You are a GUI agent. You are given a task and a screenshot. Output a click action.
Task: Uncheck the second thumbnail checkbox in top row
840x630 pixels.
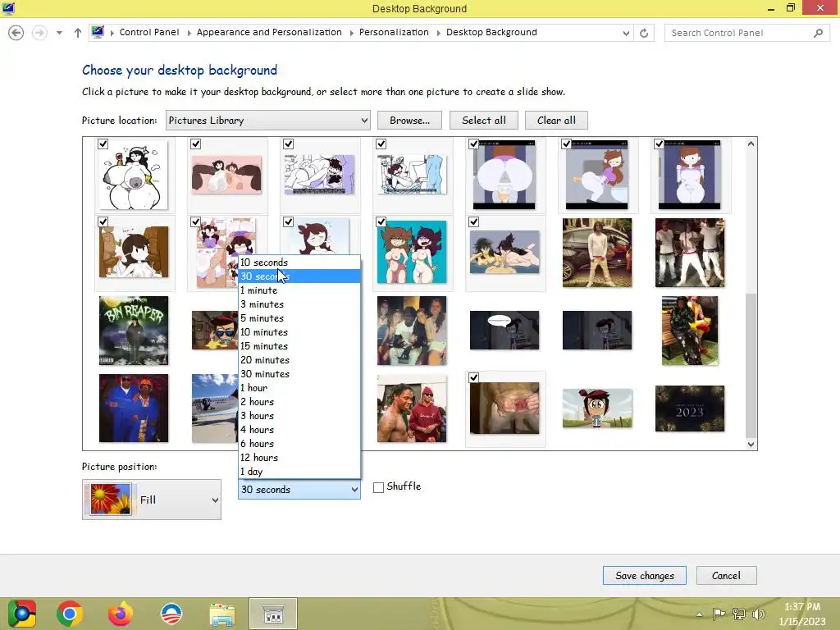[195, 144]
